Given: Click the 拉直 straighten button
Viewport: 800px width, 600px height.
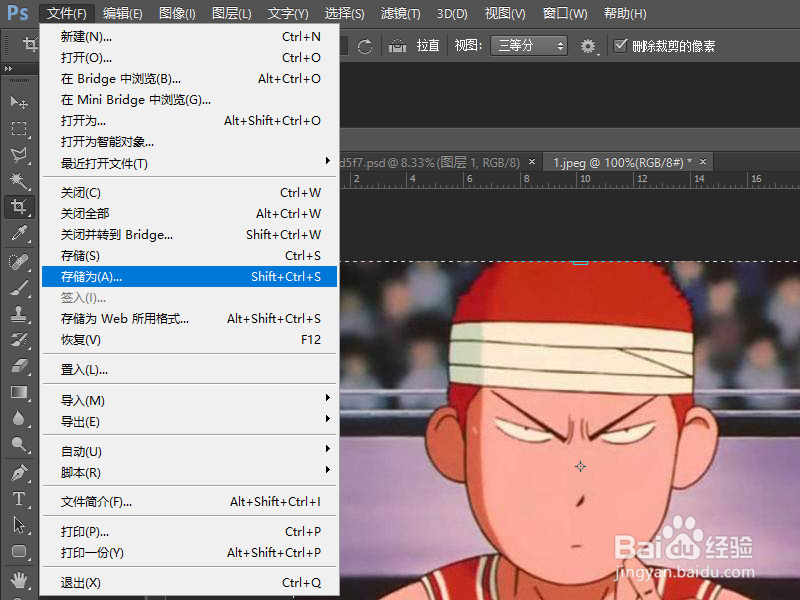Looking at the screenshot, I should tap(428, 46).
